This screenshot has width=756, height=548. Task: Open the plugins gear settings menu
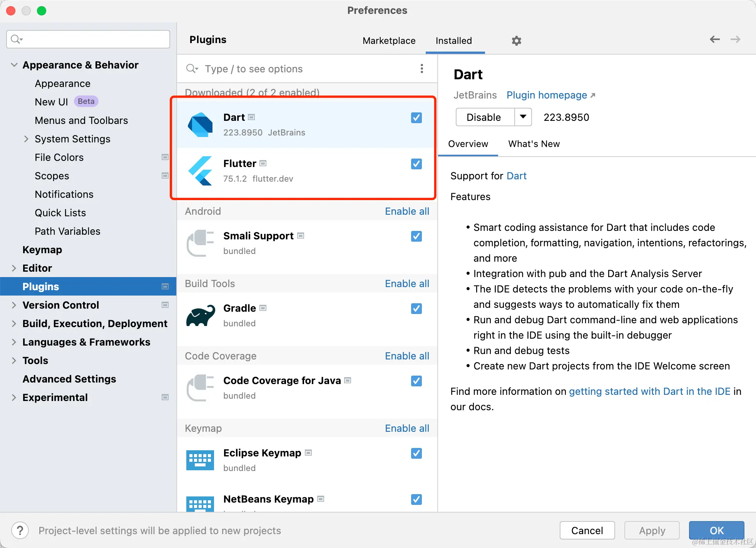516,40
